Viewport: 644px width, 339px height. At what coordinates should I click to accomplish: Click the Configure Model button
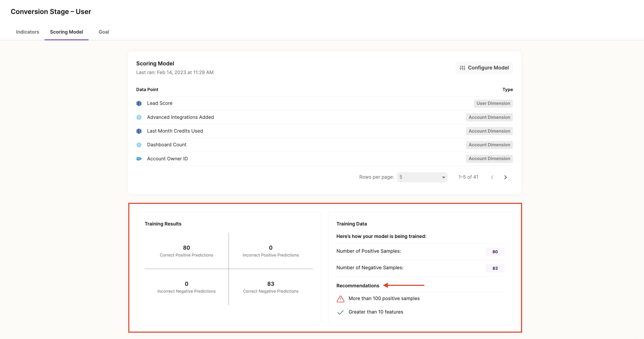tap(484, 68)
